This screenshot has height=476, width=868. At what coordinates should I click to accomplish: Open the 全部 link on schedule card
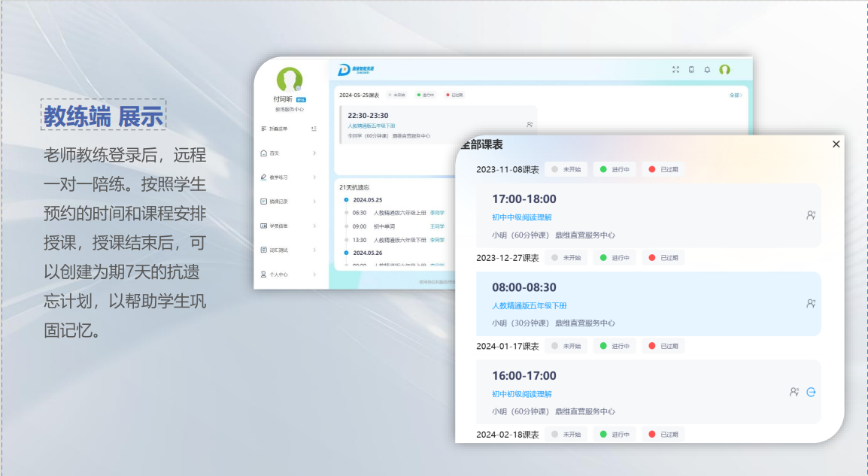click(x=736, y=96)
